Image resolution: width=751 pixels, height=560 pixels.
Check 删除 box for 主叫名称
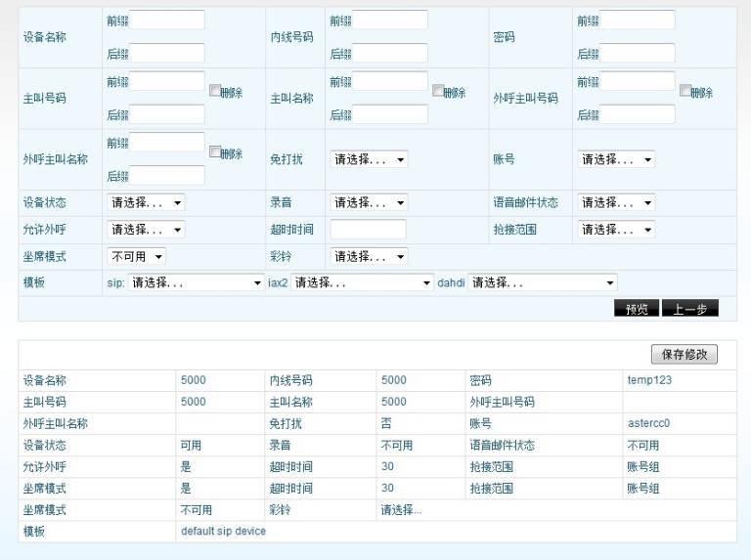click(x=438, y=91)
